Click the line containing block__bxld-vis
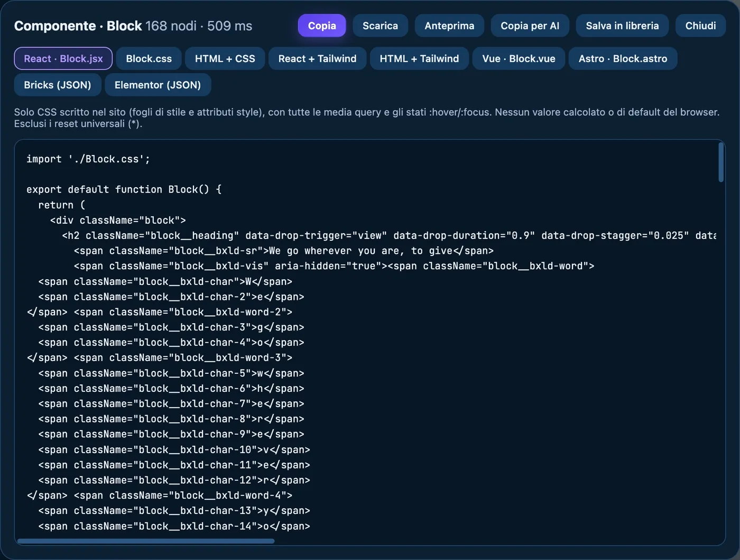Image resolution: width=740 pixels, height=560 pixels. 334,266
